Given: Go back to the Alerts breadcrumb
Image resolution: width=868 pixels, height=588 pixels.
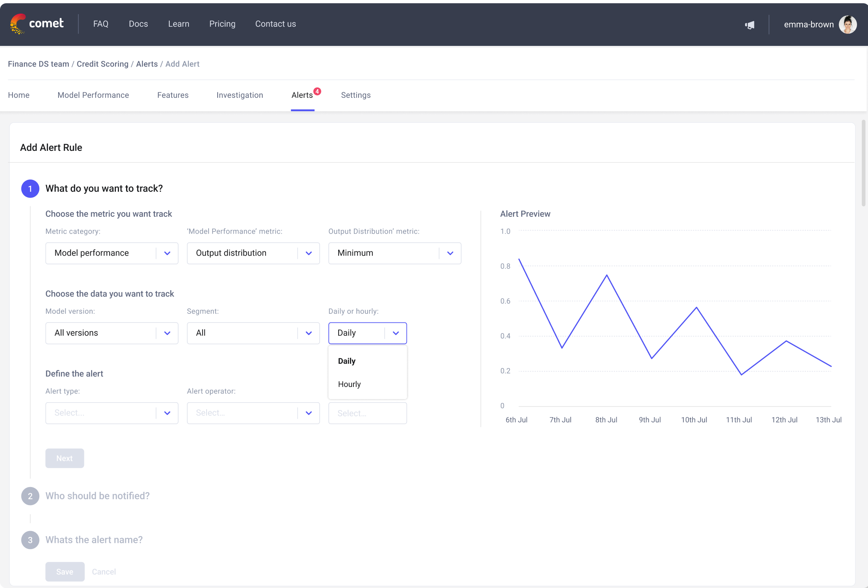Looking at the screenshot, I should pyautogui.click(x=147, y=64).
